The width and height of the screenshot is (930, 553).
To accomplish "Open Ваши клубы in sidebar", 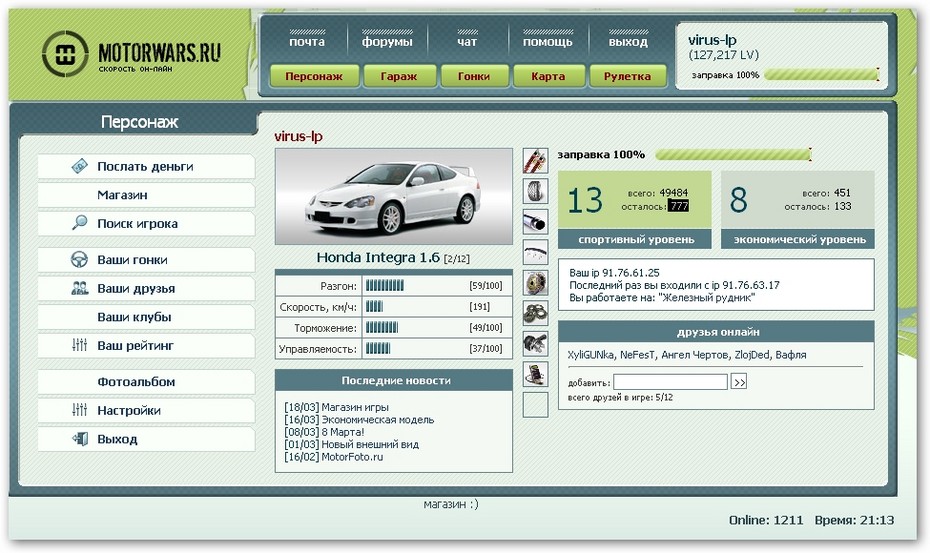I will click(x=146, y=317).
